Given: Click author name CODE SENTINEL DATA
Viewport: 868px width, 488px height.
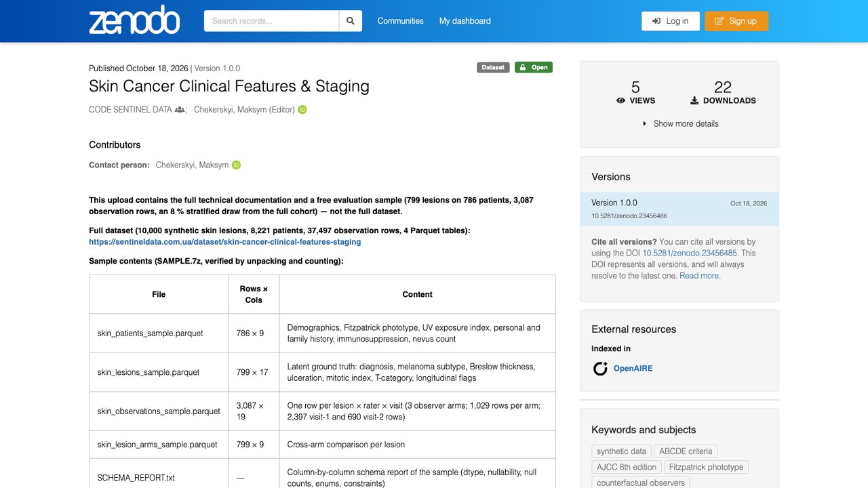Looking at the screenshot, I should tap(130, 109).
